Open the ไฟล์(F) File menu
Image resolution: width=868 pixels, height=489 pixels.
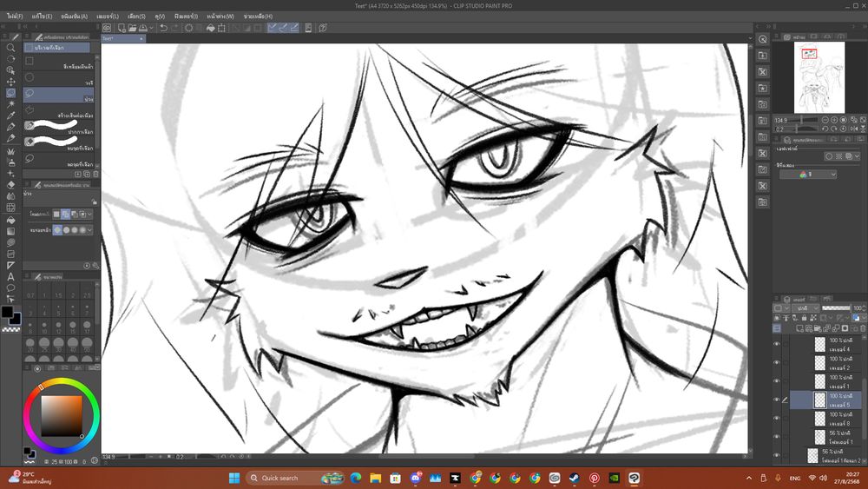pyautogui.click(x=15, y=16)
